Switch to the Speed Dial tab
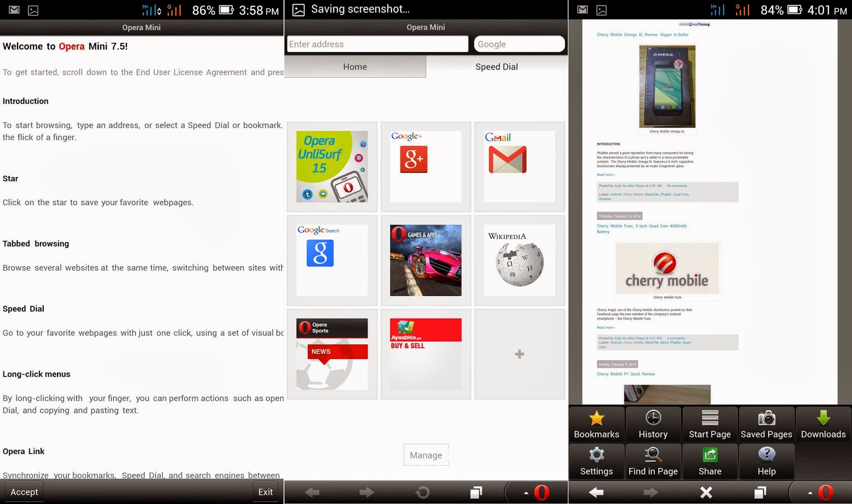Viewport: 852px width, 504px height. click(x=497, y=67)
